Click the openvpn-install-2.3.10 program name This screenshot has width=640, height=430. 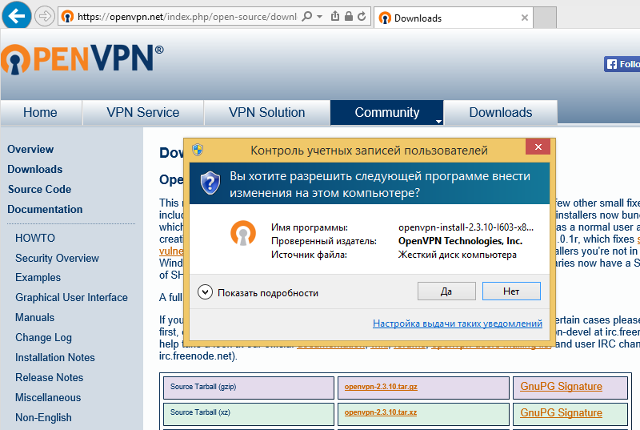pyautogui.click(x=466, y=227)
